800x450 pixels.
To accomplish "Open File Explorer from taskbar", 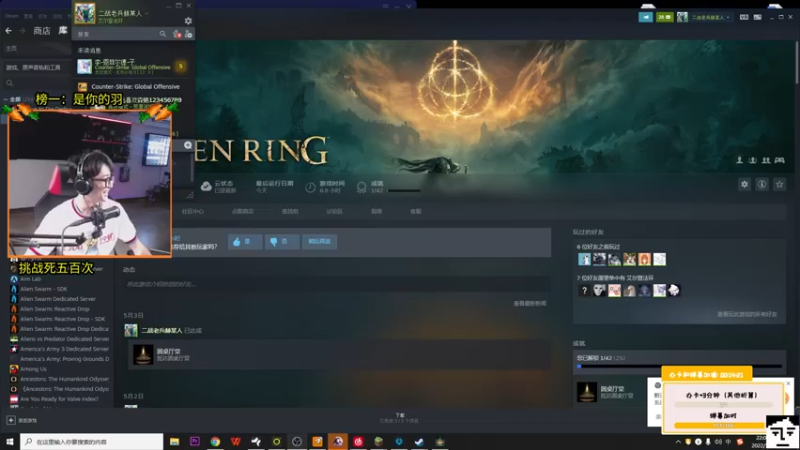I will [x=174, y=441].
